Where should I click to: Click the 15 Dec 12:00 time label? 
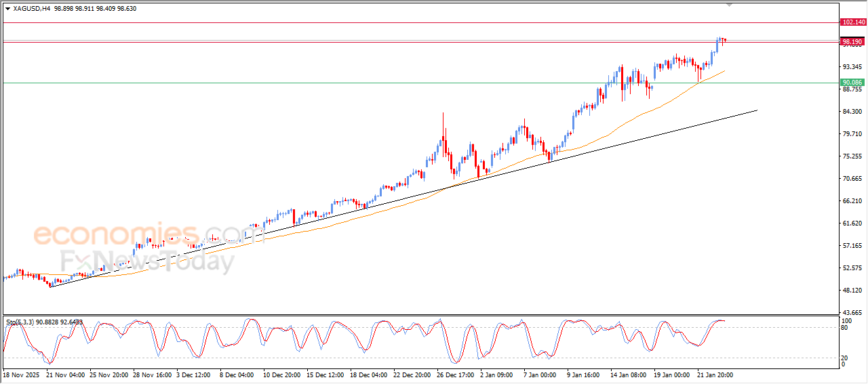pyautogui.click(x=326, y=375)
